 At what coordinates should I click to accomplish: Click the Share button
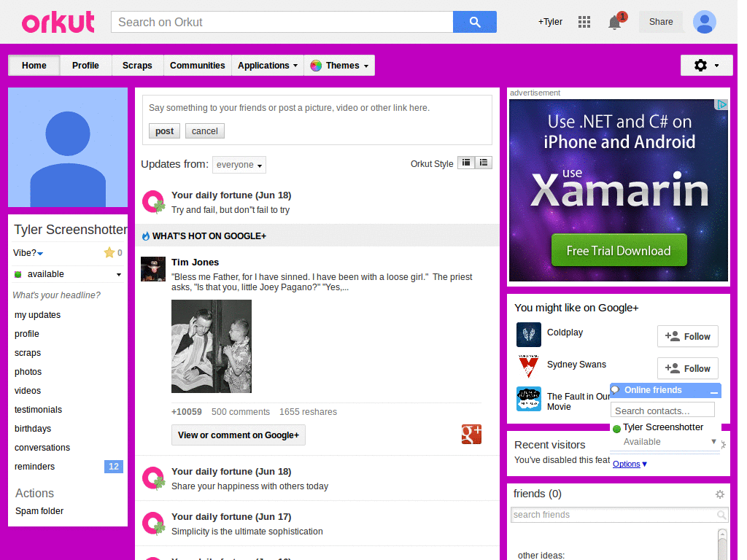(661, 22)
